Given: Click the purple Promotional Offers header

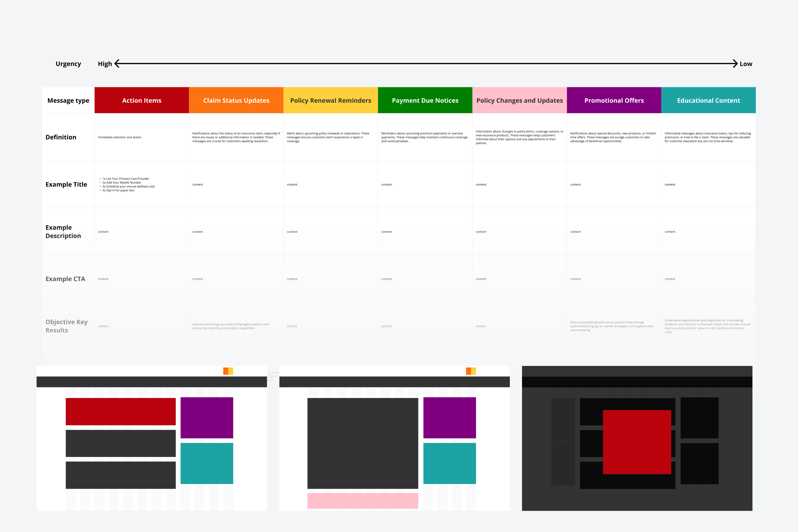Looking at the screenshot, I should 614,100.
